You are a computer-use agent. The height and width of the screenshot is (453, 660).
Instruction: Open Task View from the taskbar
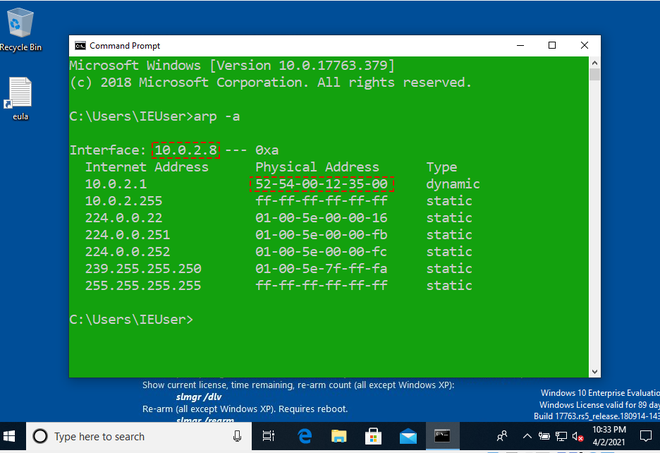(x=268, y=436)
